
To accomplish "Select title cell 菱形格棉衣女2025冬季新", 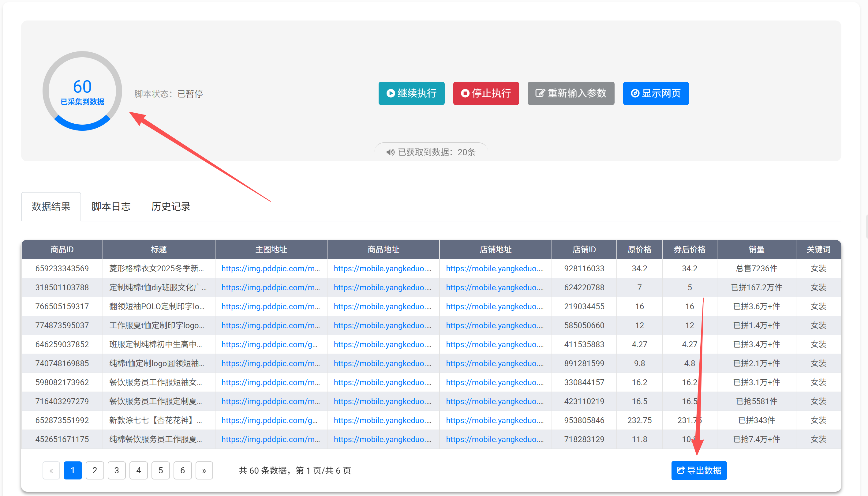I will [x=159, y=269].
